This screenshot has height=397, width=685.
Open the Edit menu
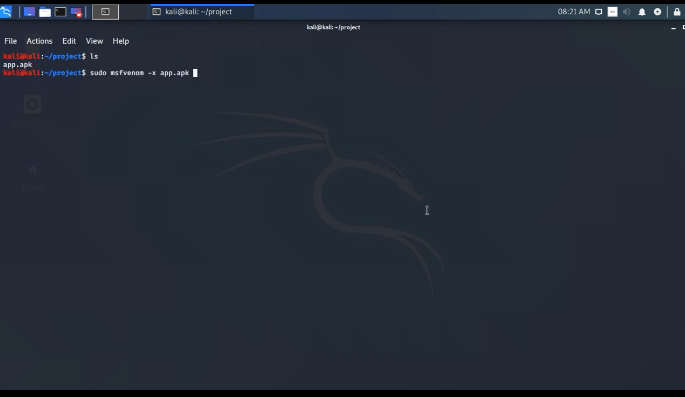tap(69, 41)
